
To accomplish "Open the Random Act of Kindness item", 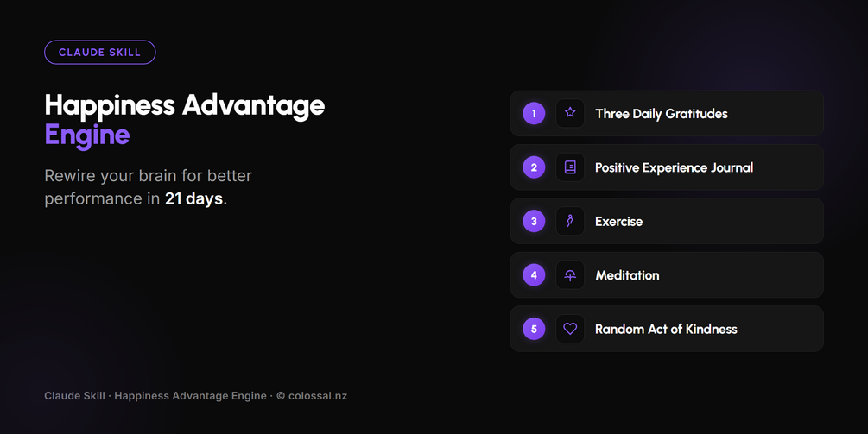I will pos(667,329).
